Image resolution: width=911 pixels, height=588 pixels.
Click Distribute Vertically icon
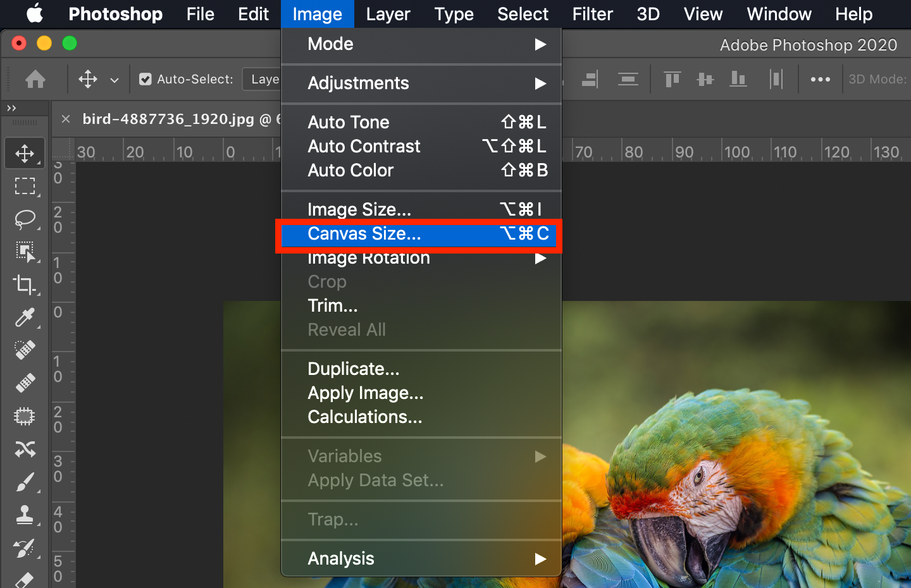coord(628,79)
